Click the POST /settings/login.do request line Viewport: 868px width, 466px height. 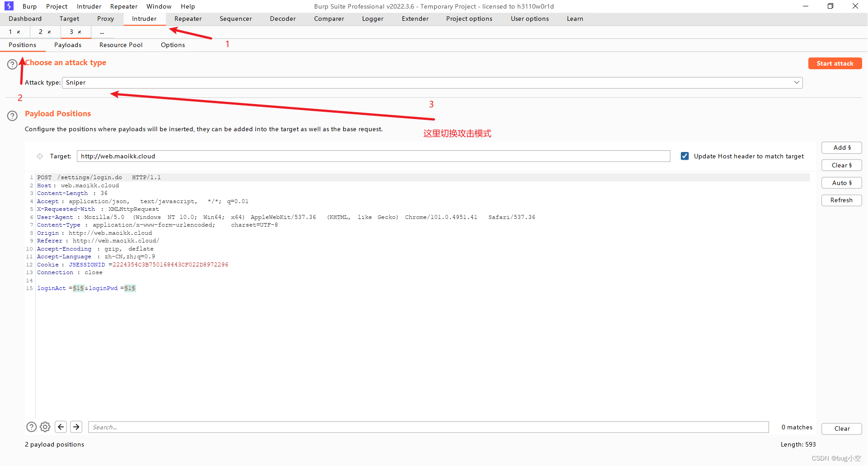[x=99, y=178]
